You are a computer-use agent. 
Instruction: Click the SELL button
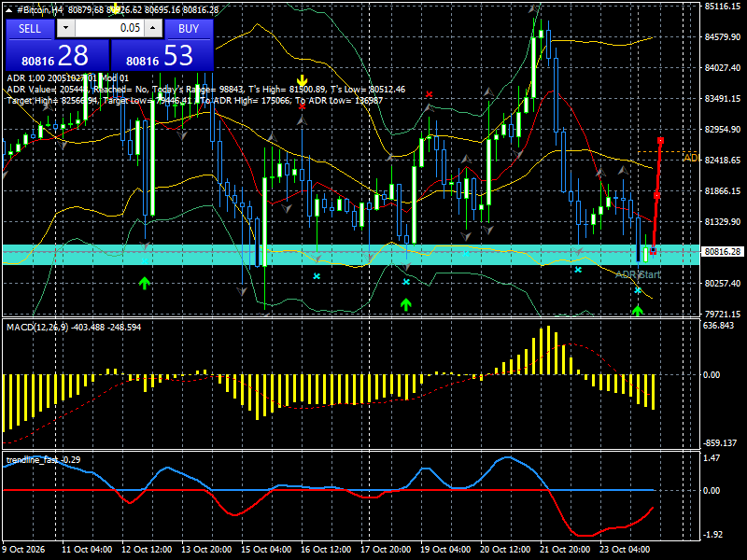(30, 29)
